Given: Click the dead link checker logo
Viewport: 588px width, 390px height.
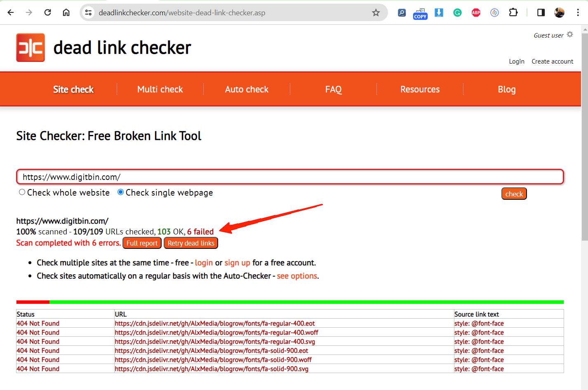Looking at the screenshot, I should [x=31, y=47].
